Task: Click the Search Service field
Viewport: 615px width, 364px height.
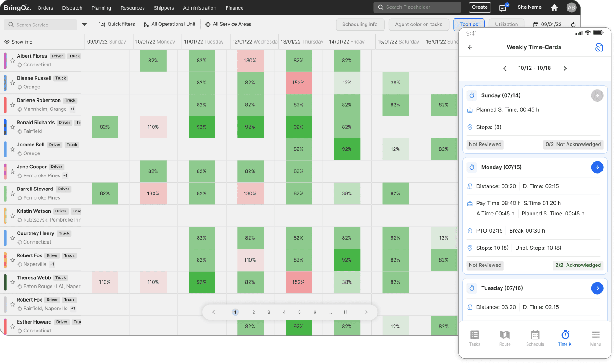Action: [x=40, y=25]
